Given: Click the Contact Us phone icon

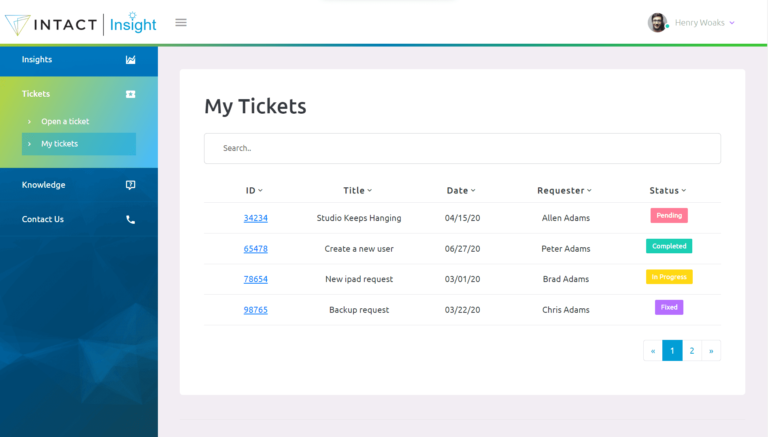Looking at the screenshot, I should [130, 220].
